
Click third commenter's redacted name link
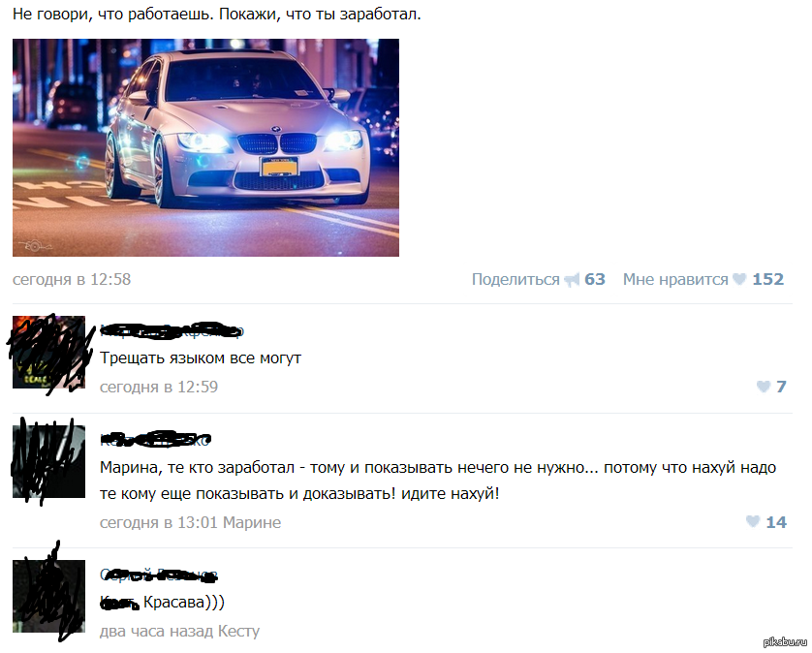[159, 575]
